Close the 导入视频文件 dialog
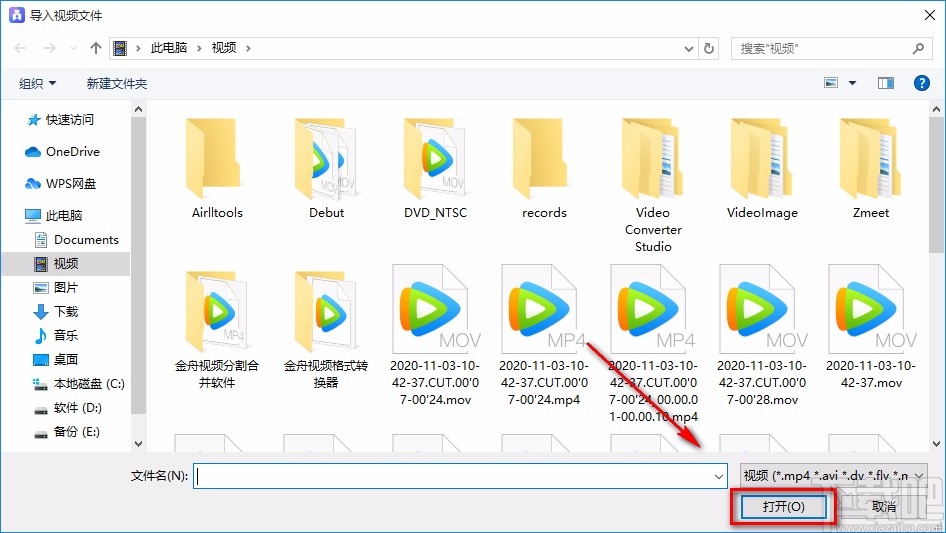Image resolution: width=946 pixels, height=533 pixels. coord(930,15)
